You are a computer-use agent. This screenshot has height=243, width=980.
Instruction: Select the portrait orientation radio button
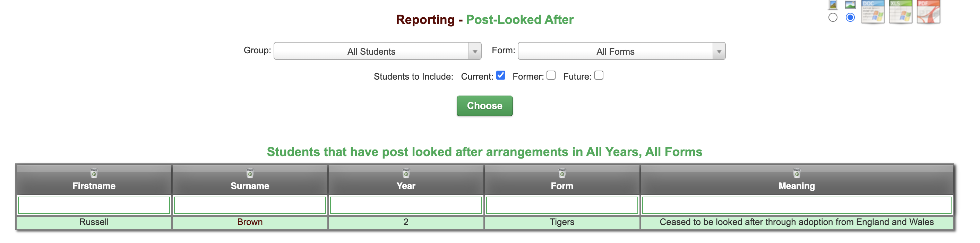[833, 17]
